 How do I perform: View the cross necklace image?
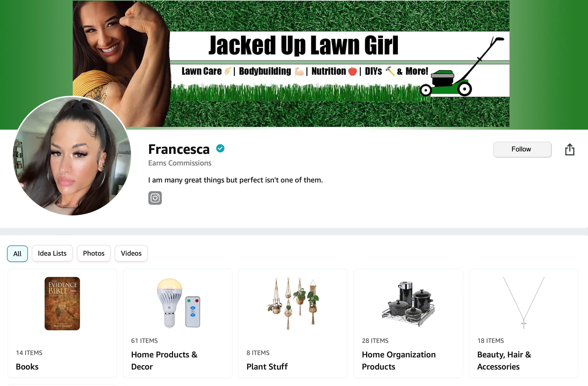524,303
